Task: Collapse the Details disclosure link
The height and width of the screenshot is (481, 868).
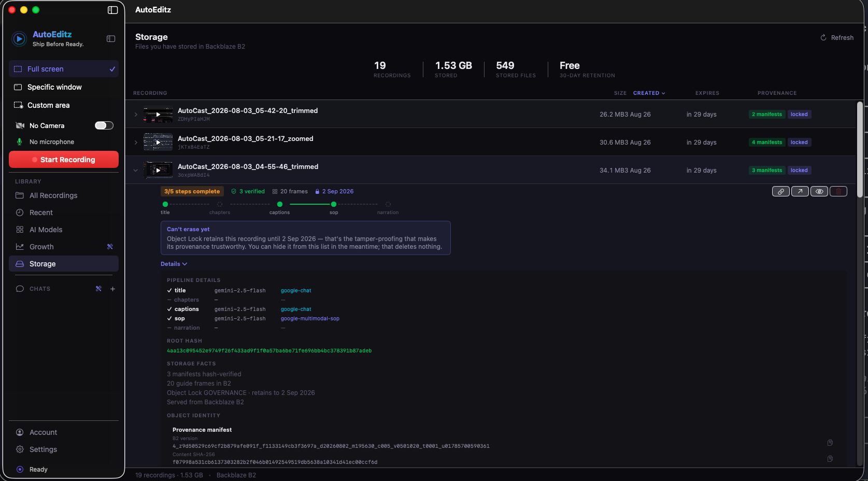Action: pyautogui.click(x=174, y=264)
